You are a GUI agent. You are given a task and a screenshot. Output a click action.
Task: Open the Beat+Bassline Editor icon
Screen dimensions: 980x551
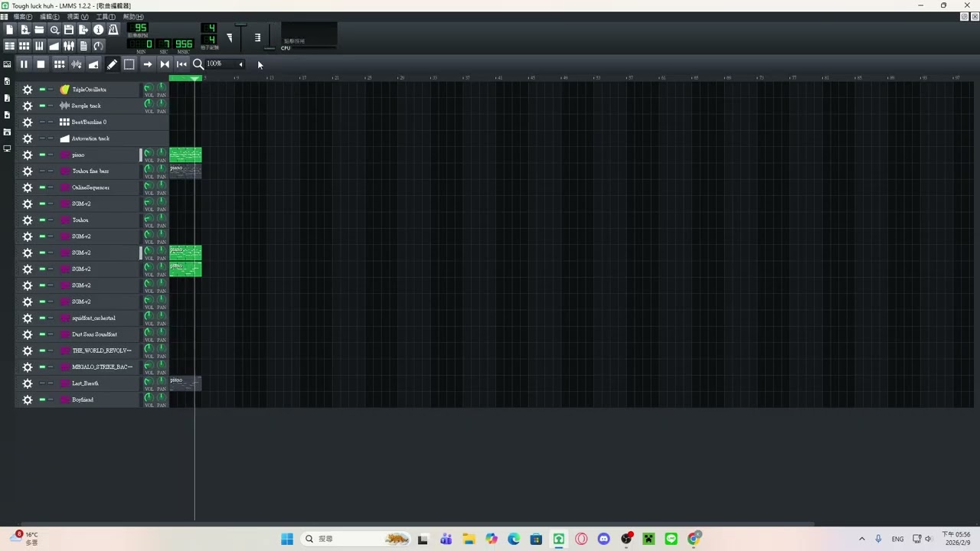pyautogui.click(x=24, y=46)
